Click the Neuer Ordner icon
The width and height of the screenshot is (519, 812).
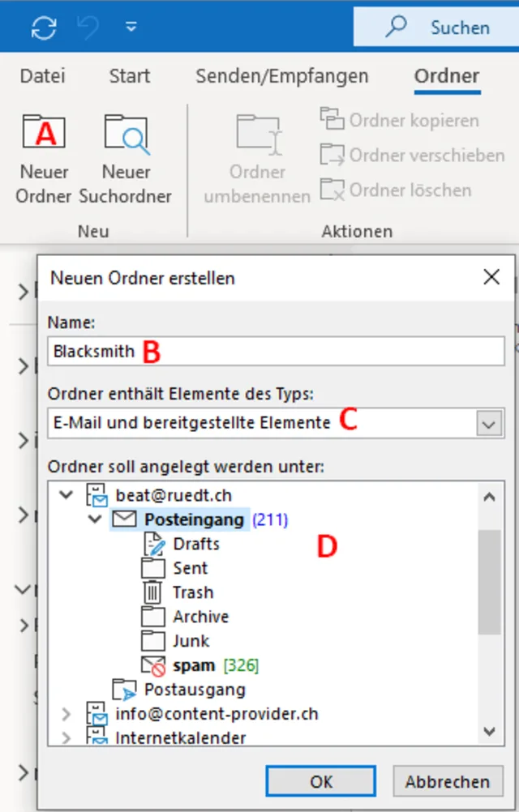(44, 135)
